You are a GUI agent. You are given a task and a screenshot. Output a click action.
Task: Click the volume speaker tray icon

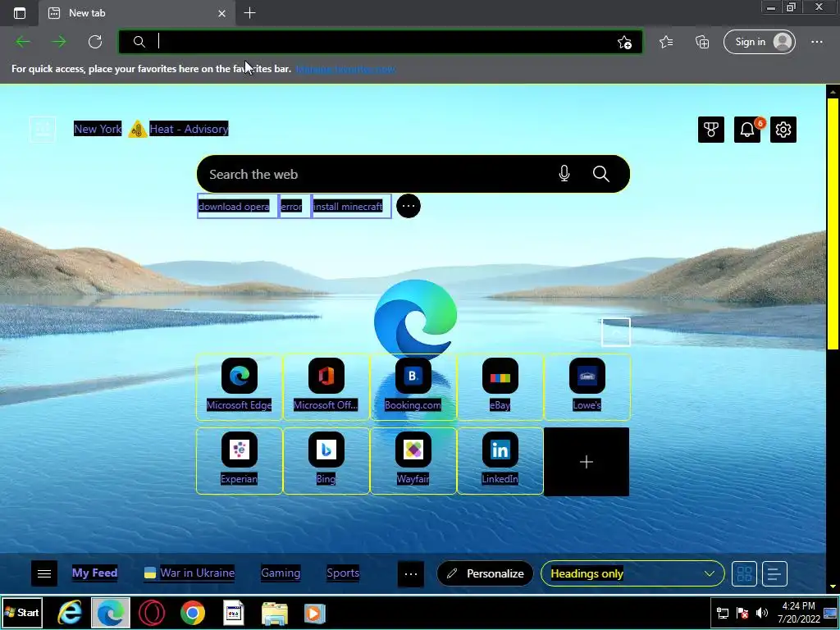click(761, 613)
